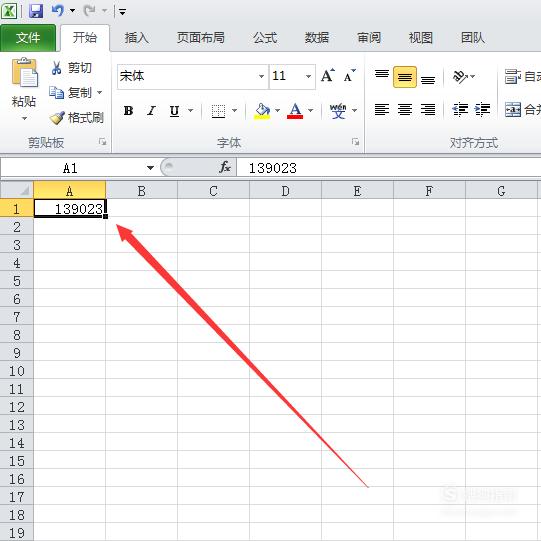Undo the last action
541x541 pixels.
58,11
